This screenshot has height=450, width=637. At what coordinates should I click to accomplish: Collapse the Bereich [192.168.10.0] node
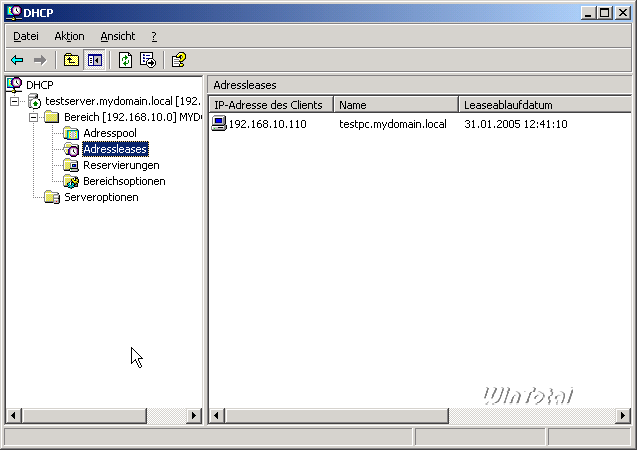pyautogui.click(x=33, y=117)
